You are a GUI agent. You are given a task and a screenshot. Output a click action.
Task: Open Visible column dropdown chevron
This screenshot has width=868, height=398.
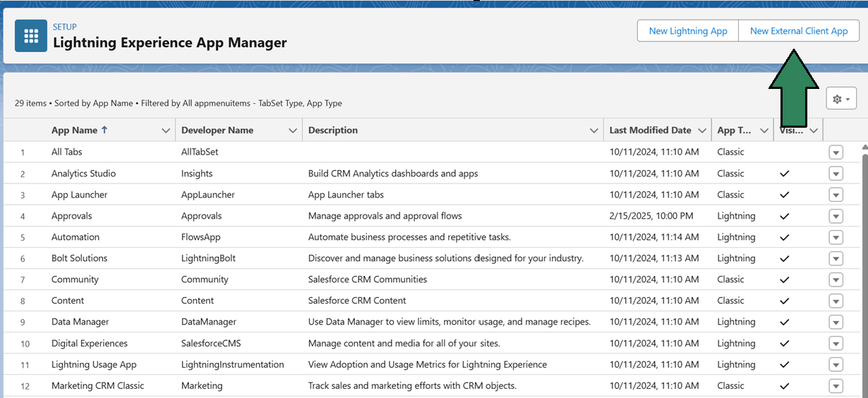coord(814,131)
